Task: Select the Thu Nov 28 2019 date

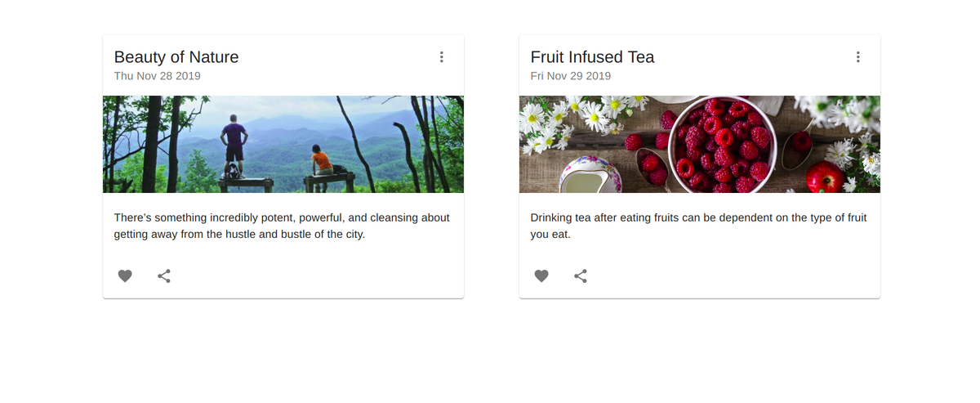Action: pyautogui.click(x=158, y=76)
